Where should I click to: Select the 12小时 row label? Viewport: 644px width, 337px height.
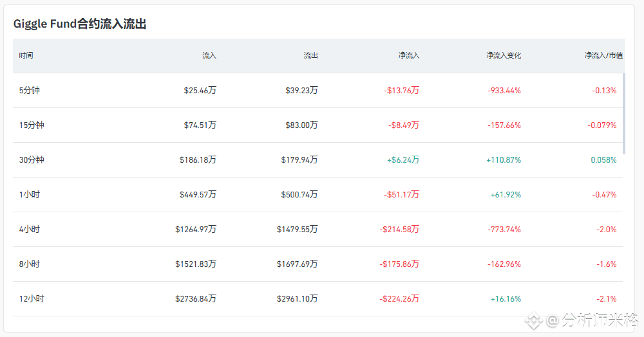[x=32, y=299]
